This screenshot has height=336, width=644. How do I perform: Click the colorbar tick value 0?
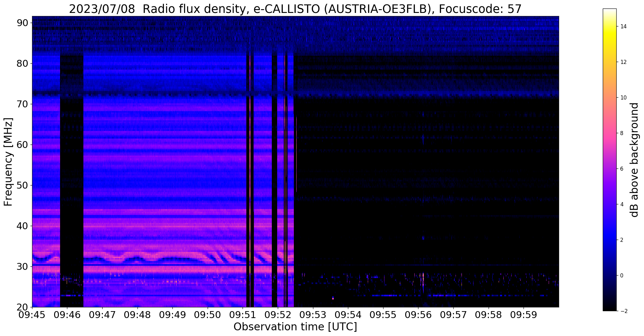621,276
